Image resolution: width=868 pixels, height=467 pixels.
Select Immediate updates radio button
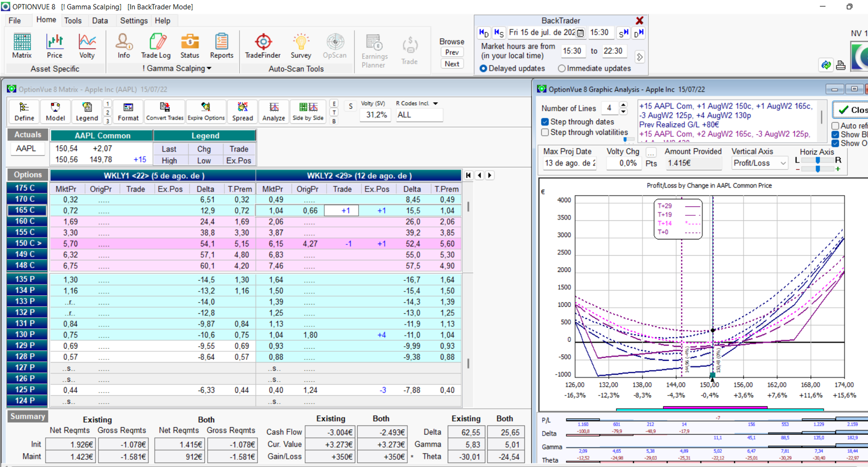[562, 68]
